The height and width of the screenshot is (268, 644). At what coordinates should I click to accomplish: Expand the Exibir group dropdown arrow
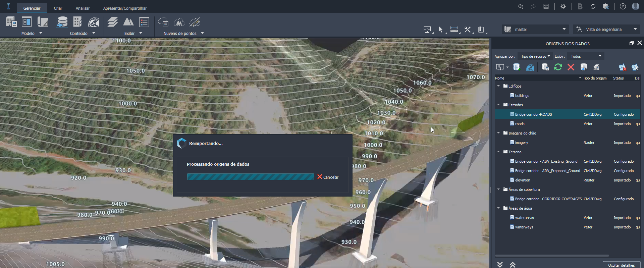point(141,33)
